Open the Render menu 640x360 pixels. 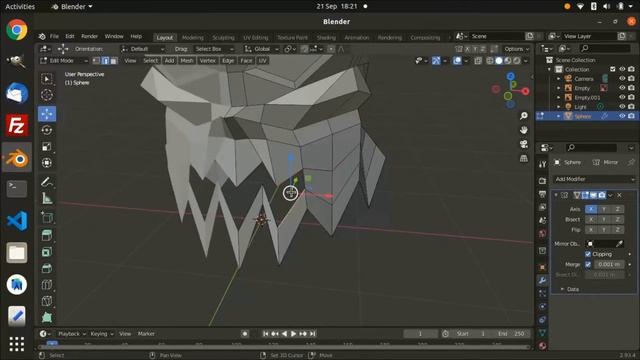click(x=89, y=36)
